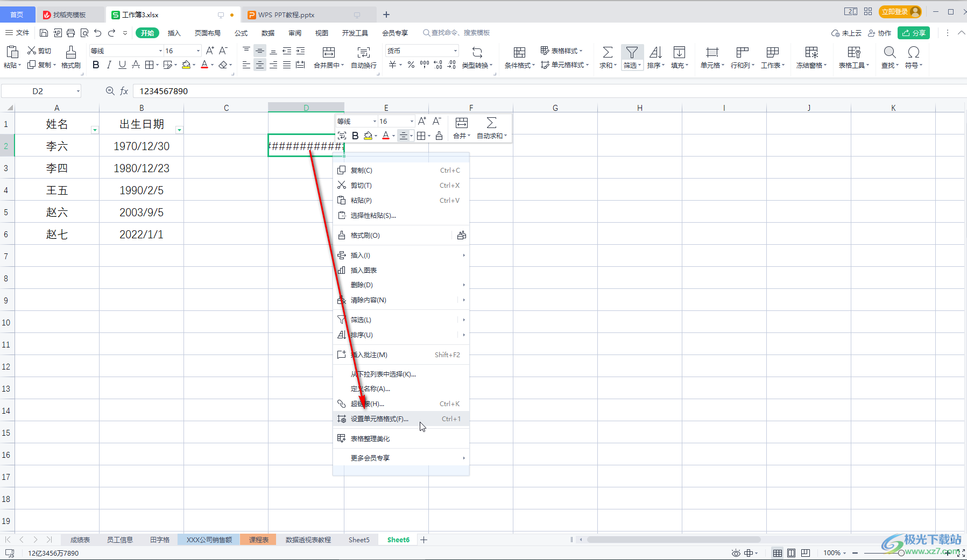Click the increase font size icon in ribbon
The image size is (967, 560).
(x=210, y=51)
